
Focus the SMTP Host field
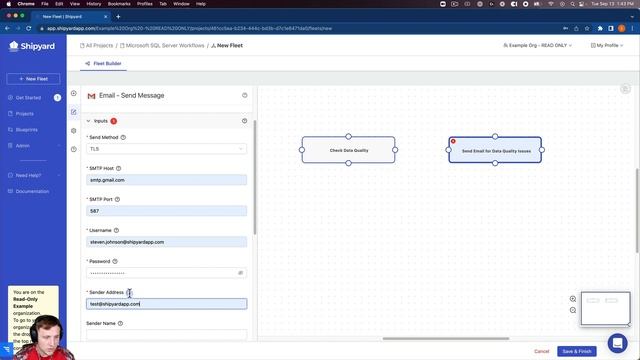click(x=166, y=180)
